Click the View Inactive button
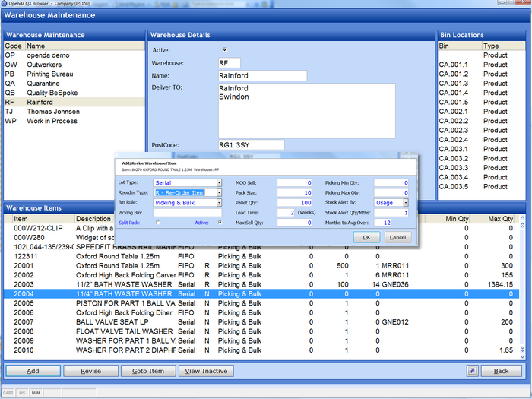Image resolution: width=532 pixels, height=399 pixels. click(206, 371)
